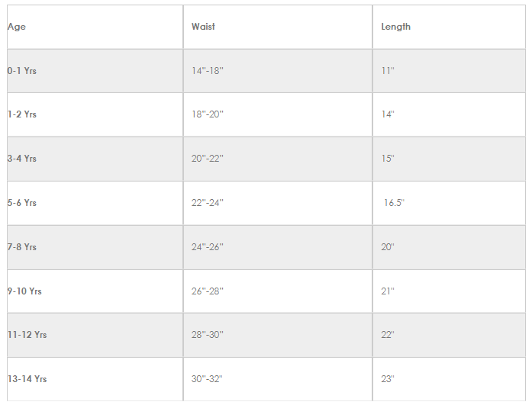The image size is (532, 418).
Task: Select the 11-12 Yrs age cell
Action: pyautogui.click(x=27, y=335)
